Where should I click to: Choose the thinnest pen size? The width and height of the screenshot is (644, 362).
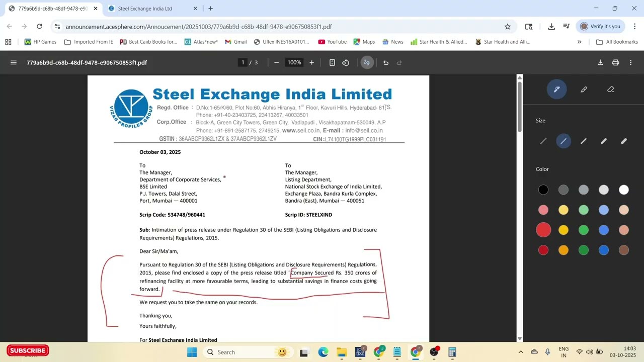pyautogui.click(x=543, y=141)
